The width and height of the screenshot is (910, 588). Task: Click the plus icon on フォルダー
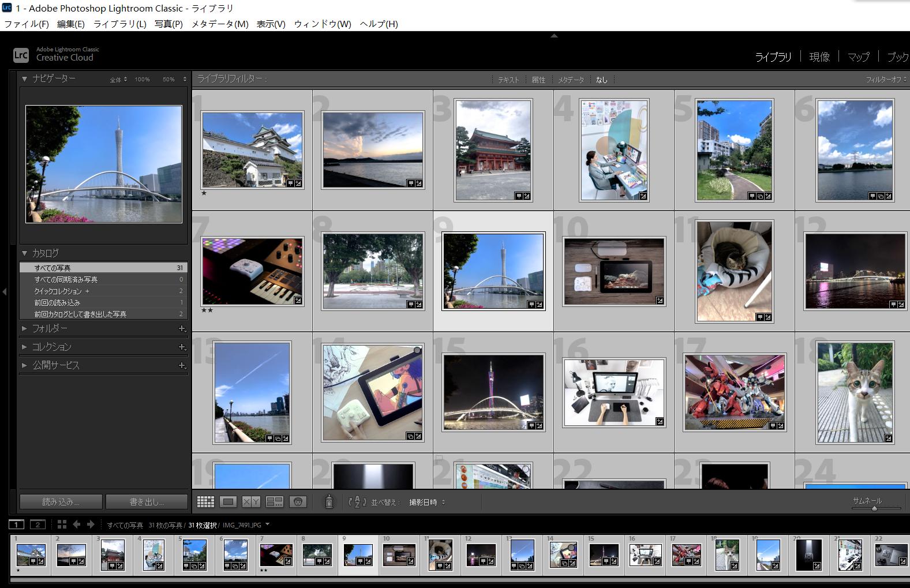(182, 328)
